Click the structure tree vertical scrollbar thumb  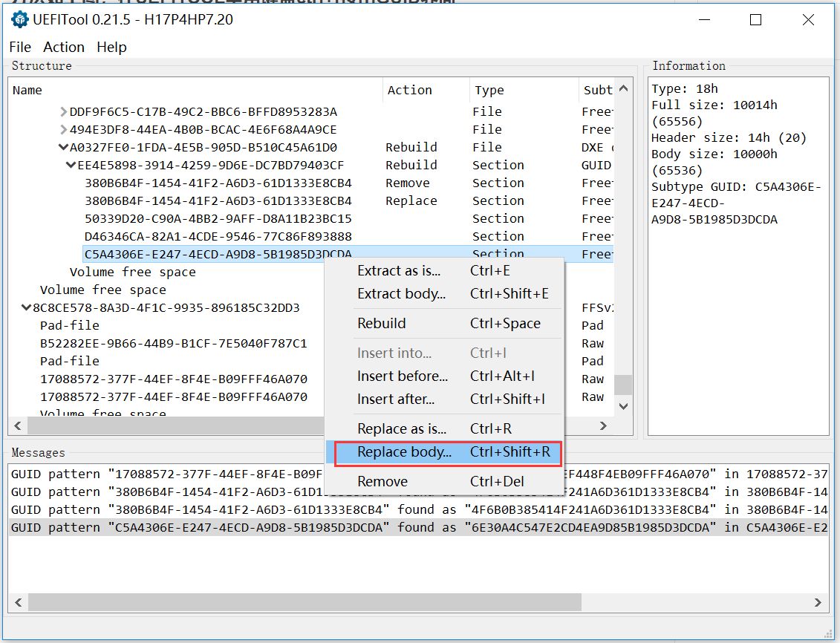pos(623,385)
